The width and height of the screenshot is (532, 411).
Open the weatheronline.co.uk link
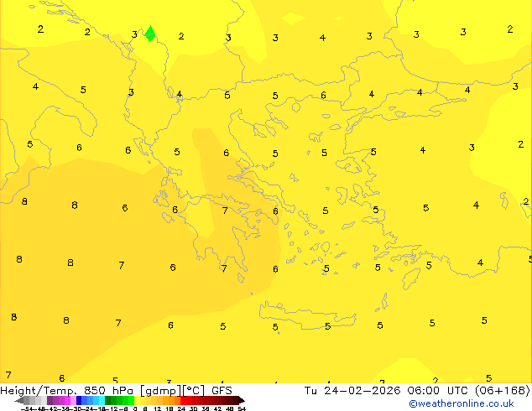click(462, 403)
